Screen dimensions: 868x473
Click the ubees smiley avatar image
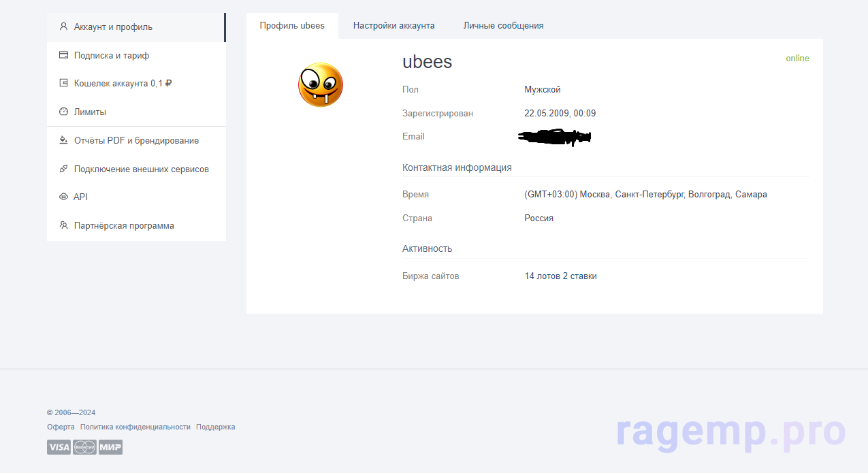click(x=321, y=85)
